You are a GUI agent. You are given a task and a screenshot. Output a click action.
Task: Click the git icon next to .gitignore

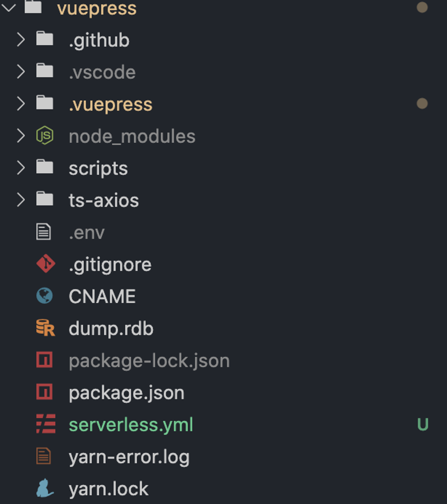point(46,264)
